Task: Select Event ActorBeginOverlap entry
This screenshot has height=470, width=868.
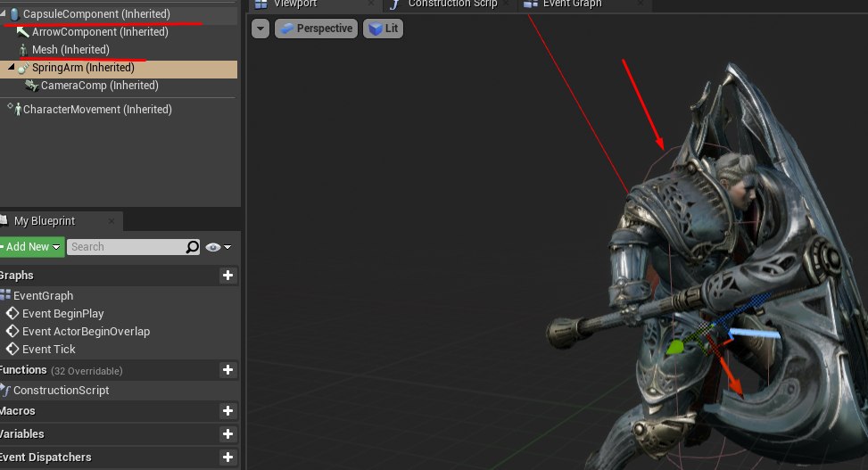Action: coord(86,331)
